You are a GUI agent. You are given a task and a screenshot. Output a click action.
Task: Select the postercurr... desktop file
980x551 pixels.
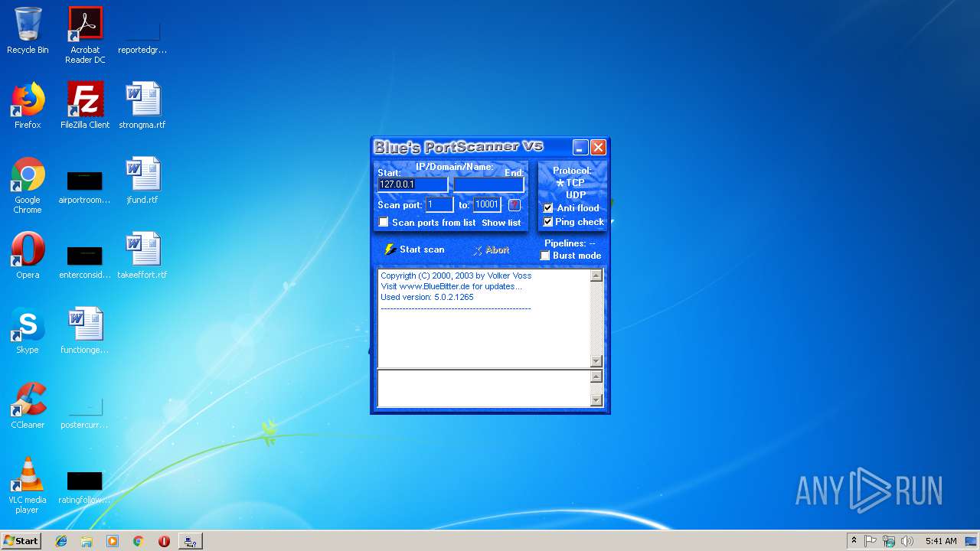[x=85, y=413]
